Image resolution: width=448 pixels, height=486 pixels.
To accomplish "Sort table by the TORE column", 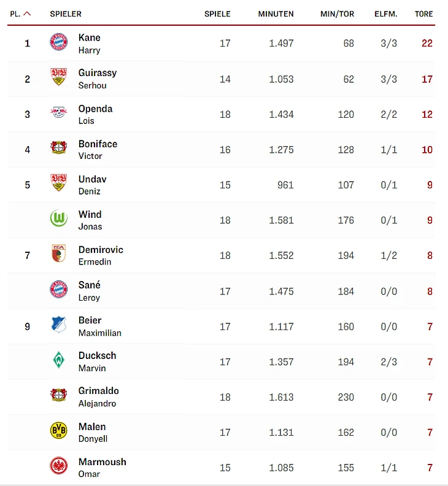I will click(423, 13).
